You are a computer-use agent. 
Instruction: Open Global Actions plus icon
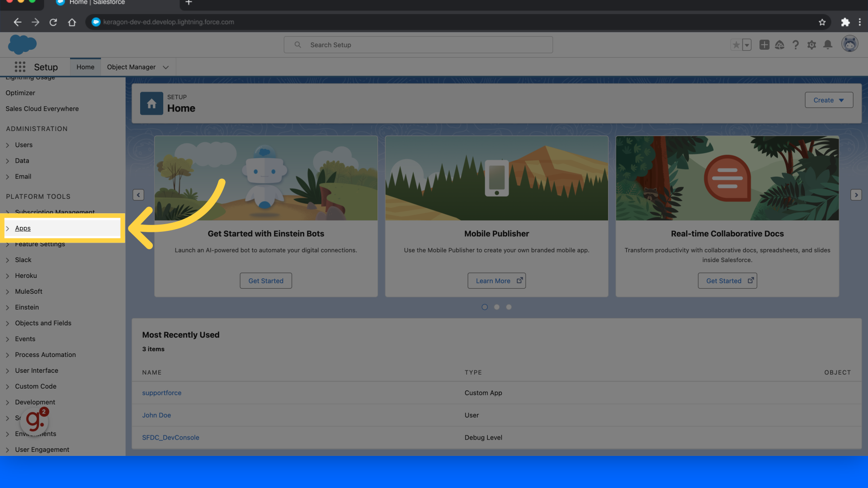click(764, 45)
